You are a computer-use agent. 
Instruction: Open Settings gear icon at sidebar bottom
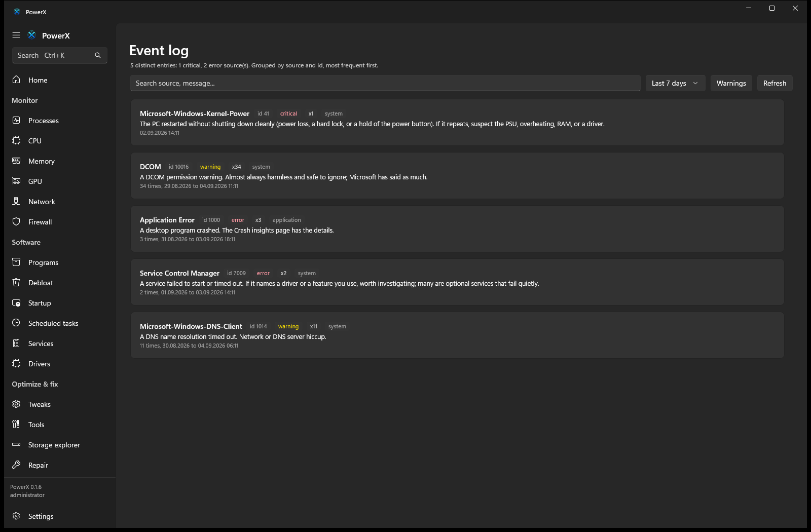16,516
